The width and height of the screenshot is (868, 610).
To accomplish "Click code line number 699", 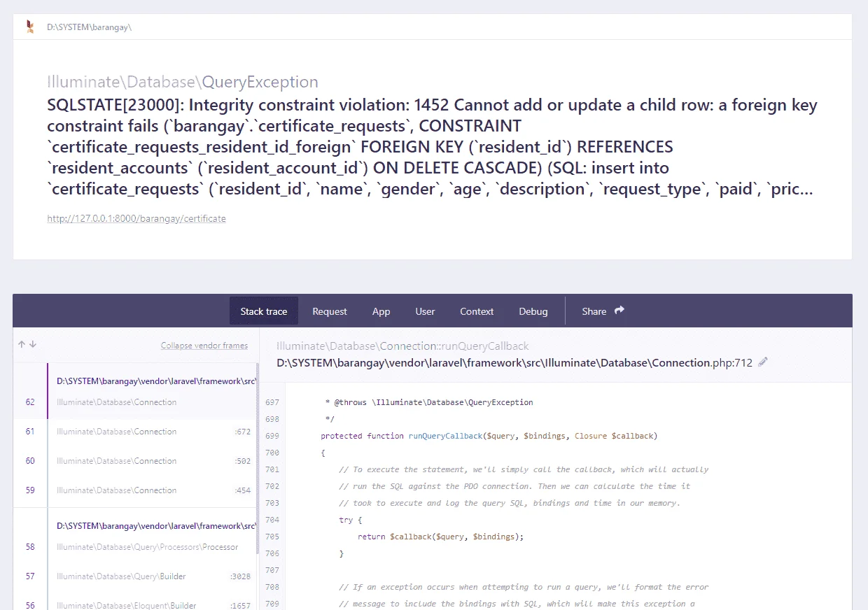I will (x=272, y=436).
